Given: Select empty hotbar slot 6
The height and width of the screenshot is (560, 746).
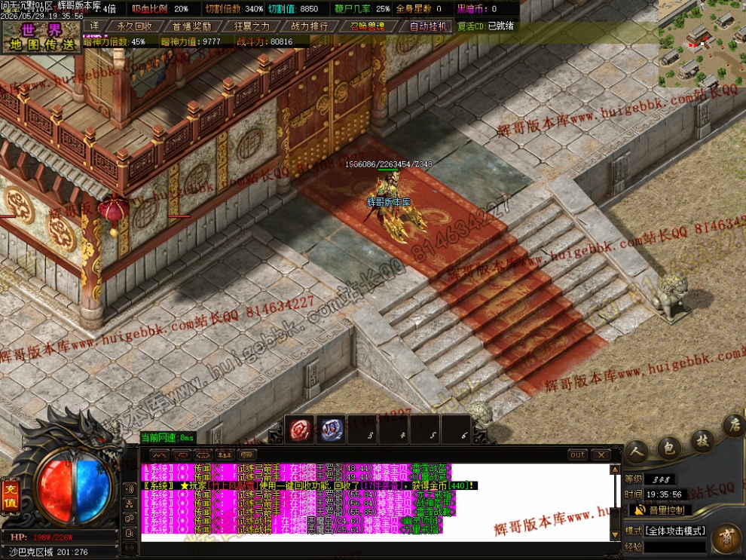Looking at the screenshot, I should (456, 430).
